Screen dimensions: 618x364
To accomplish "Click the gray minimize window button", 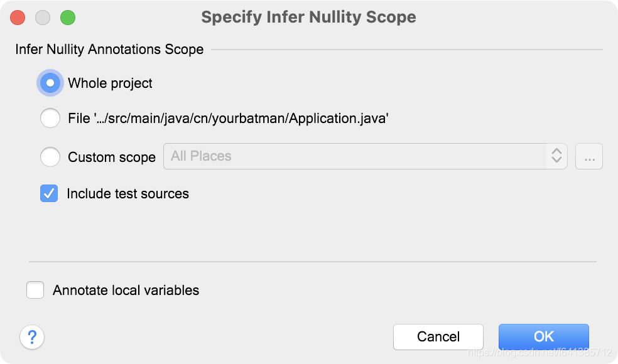I will 43,18.
